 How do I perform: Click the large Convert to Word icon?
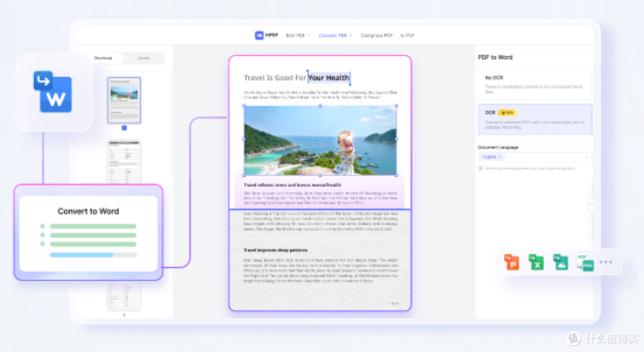coord(52,92)
